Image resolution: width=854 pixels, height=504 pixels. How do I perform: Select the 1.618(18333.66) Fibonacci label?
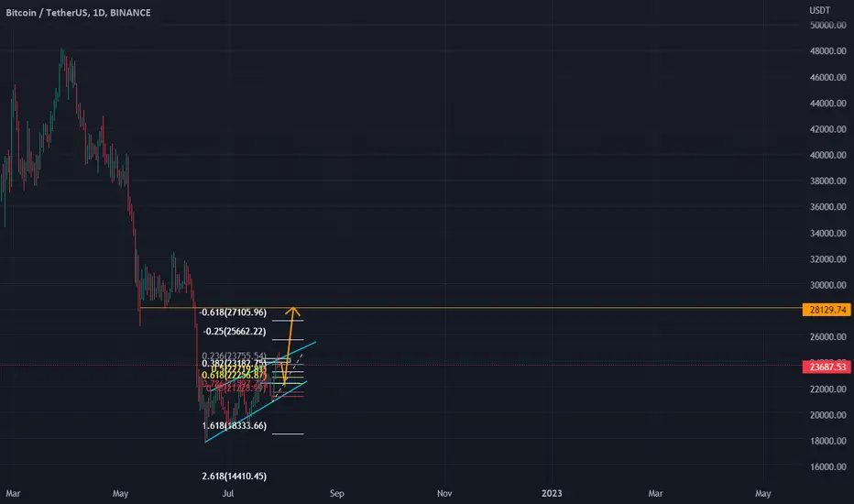point(235,425)
